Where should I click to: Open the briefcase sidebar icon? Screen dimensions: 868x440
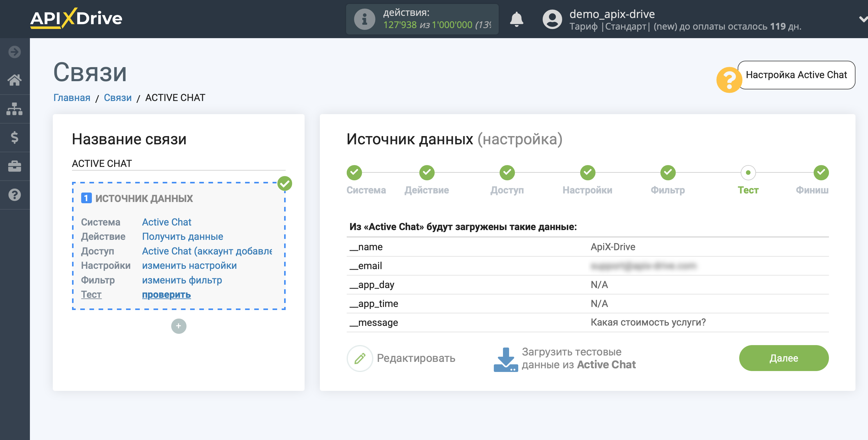[x=14, y=166]
